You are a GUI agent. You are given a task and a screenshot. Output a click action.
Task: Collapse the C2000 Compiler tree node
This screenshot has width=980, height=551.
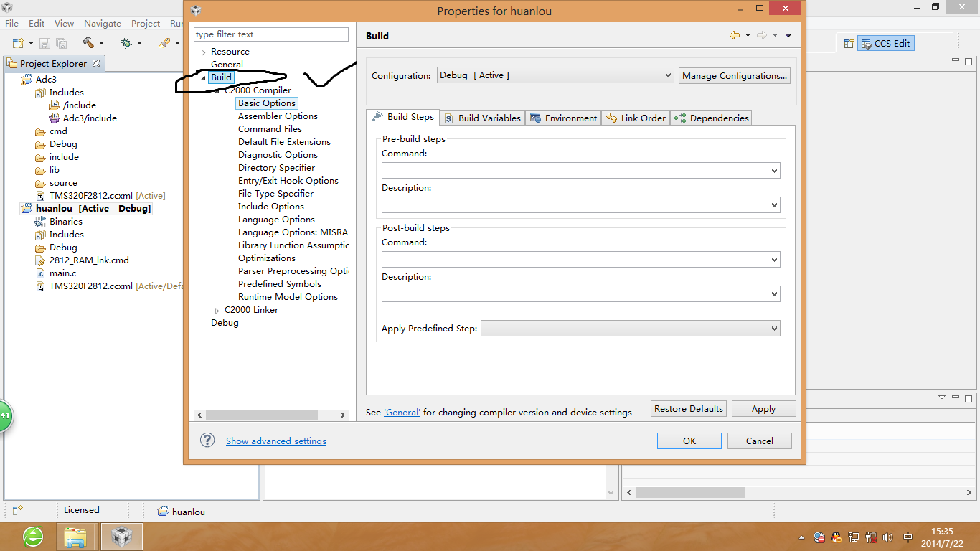(x=217, y=90)
